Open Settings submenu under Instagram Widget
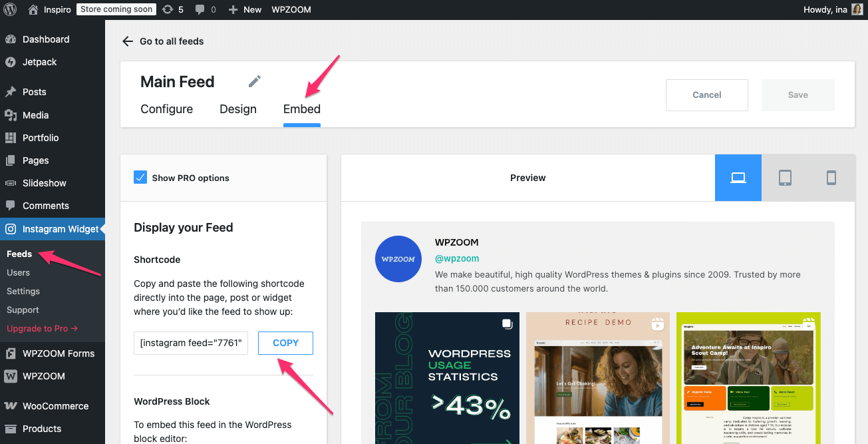The width and height of the screenshot is (868, 444). pos(23,291)
